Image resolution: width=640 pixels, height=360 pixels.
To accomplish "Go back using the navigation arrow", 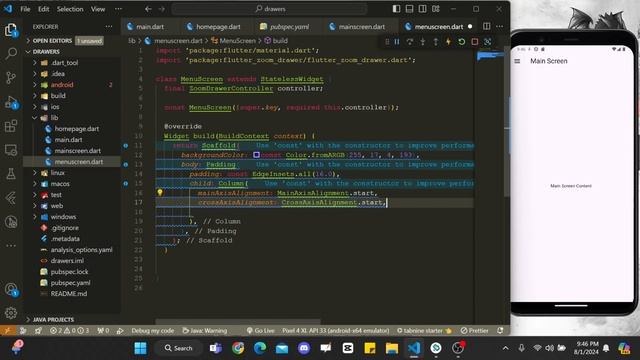I will [148, 9].
